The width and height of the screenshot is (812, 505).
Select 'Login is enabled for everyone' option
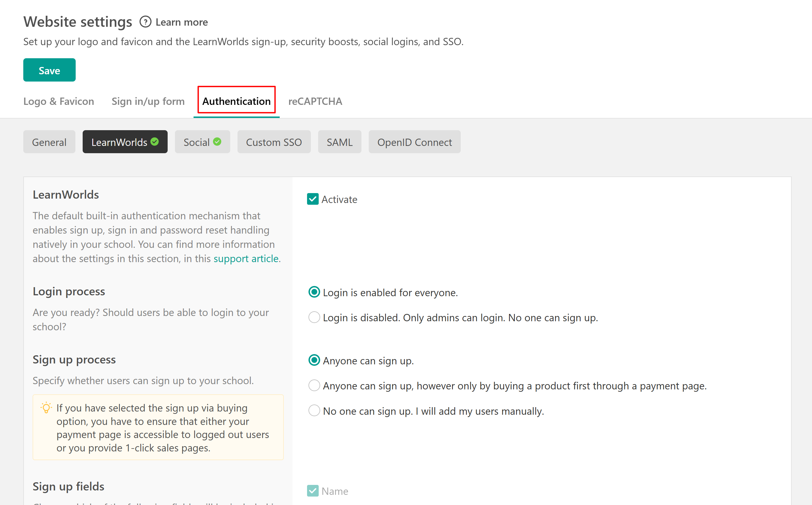[314, 292]
